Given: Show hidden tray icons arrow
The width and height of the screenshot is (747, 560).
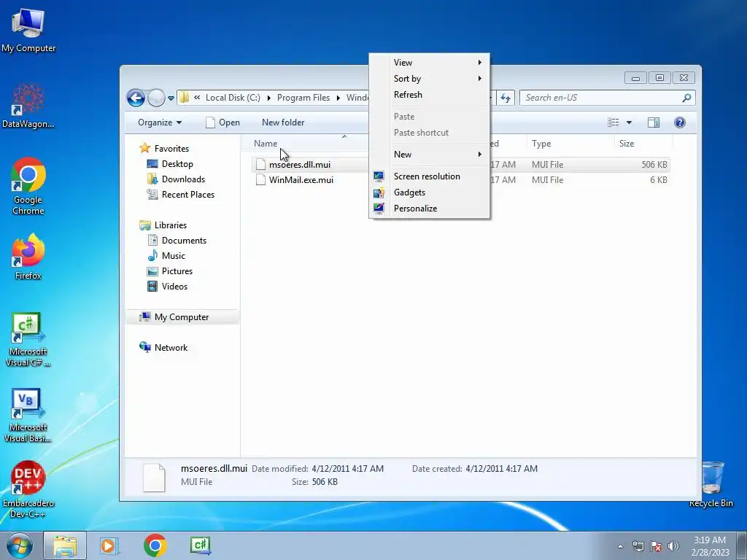Looking at the screenshot, I should (x=620, y=547).
